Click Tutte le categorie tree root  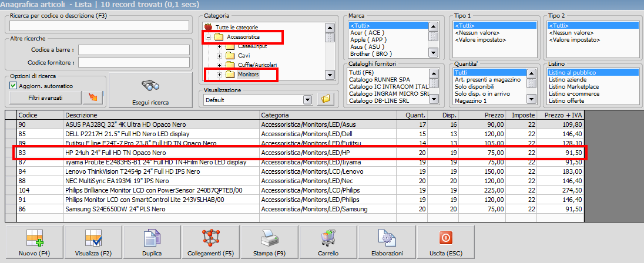(237, 28)
